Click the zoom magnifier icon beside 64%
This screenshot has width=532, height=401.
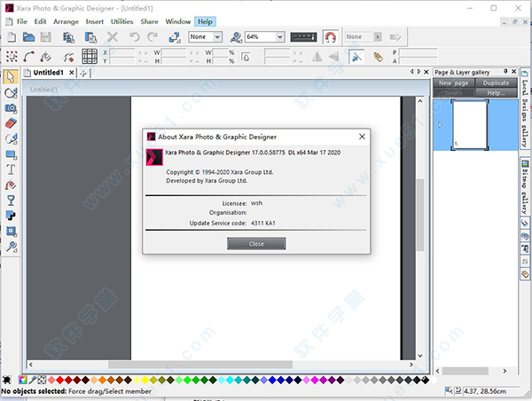point(236,36)
